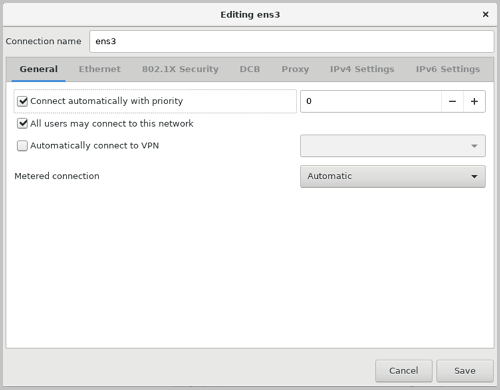Uncheck All users may connect to this network
This screenshot has width=500, height=390.
click(22, 124)
